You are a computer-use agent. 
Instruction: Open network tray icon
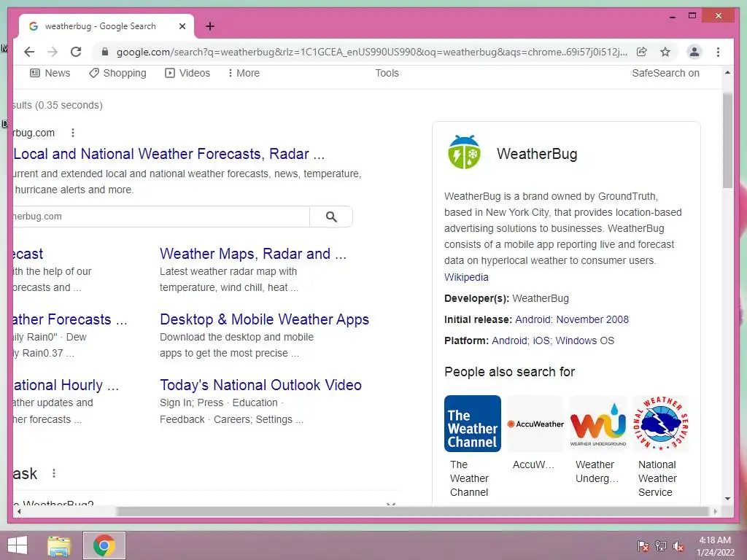(x=661, y=546)
